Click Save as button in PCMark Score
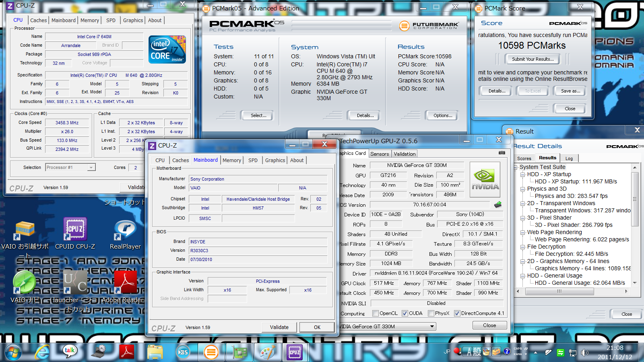The height and width of the screenshot is (362, 644). point(570,91)
